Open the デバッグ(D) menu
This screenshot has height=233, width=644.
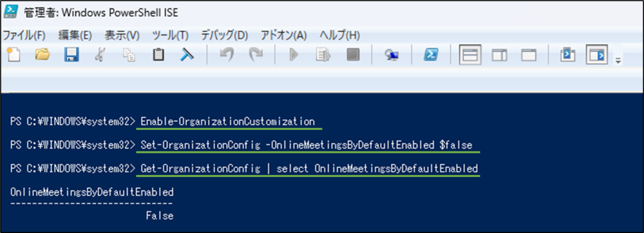click(224, 35)
